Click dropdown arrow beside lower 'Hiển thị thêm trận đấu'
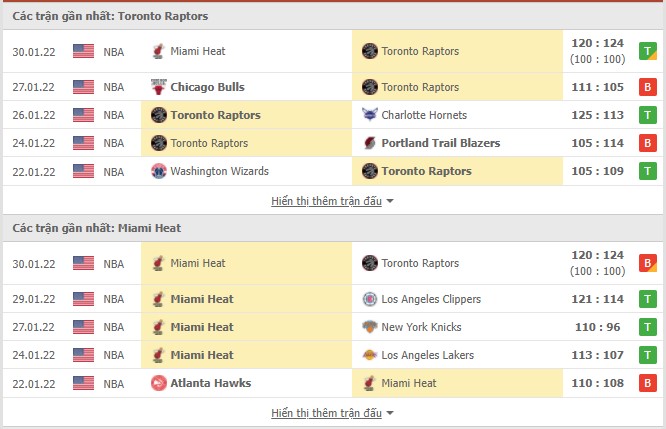666x429 pixels. click(x=390, y=413)
